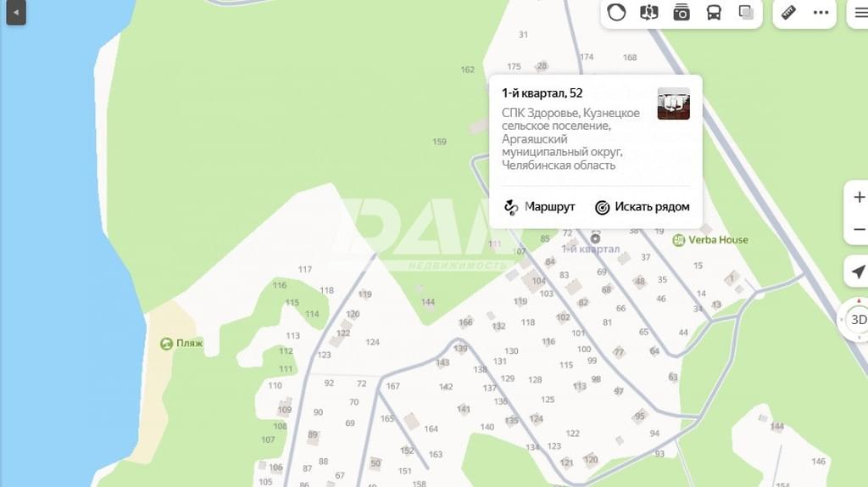Viewport: 868px width, 487px height.
Task: Open the location photo thumbnail
Action: click(673, 104)
